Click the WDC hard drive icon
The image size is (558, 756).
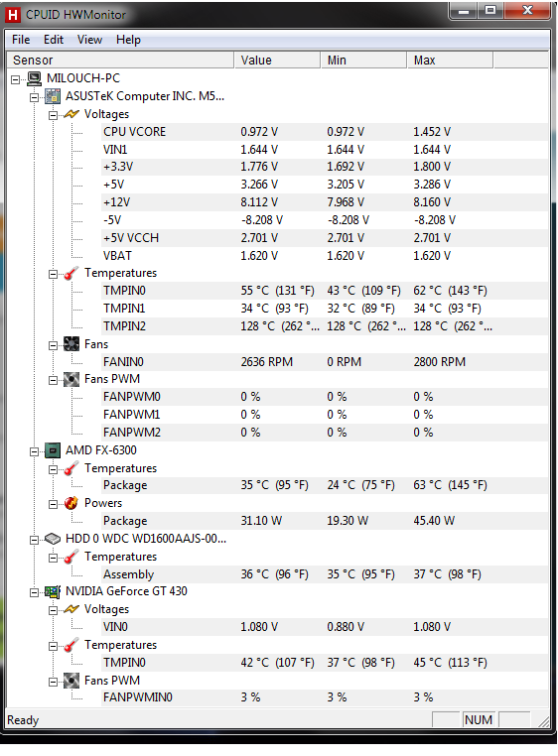(53, 539)
